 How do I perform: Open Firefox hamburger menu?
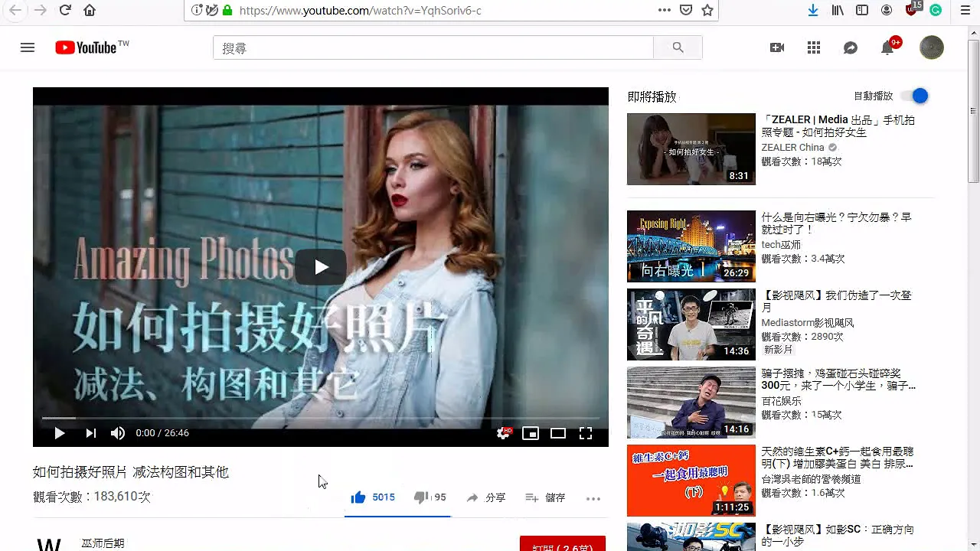[x=965, y=10]
